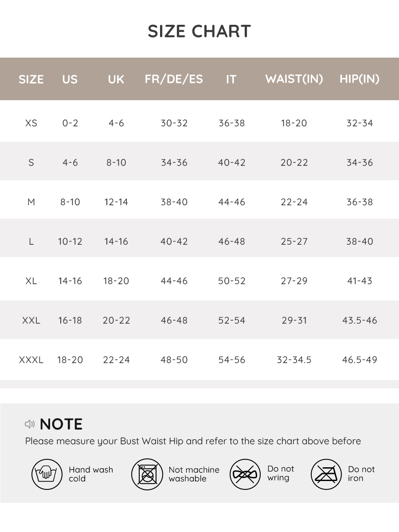Click the 32-34.5 waist measurement cell
The height and width of the screenshot is (532, 399).
pos(294,360)
